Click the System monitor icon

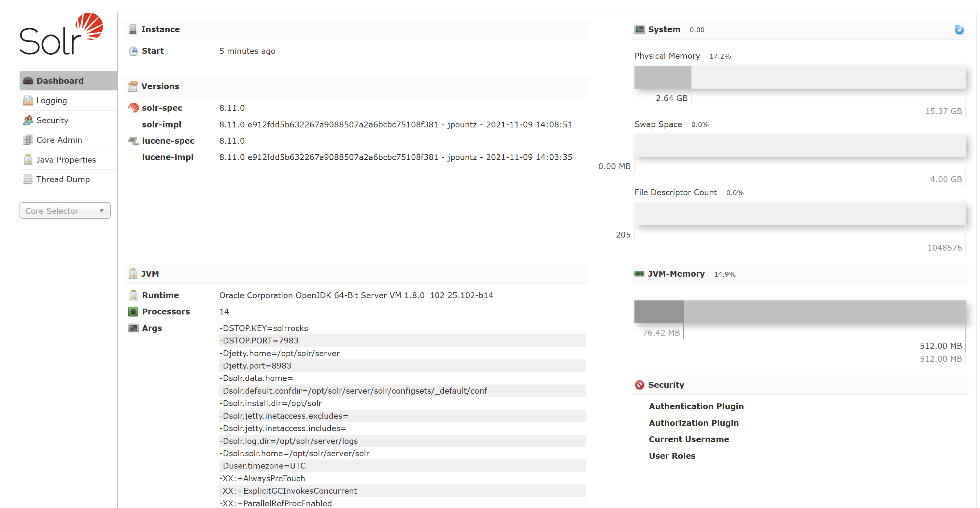click(640, 29)
